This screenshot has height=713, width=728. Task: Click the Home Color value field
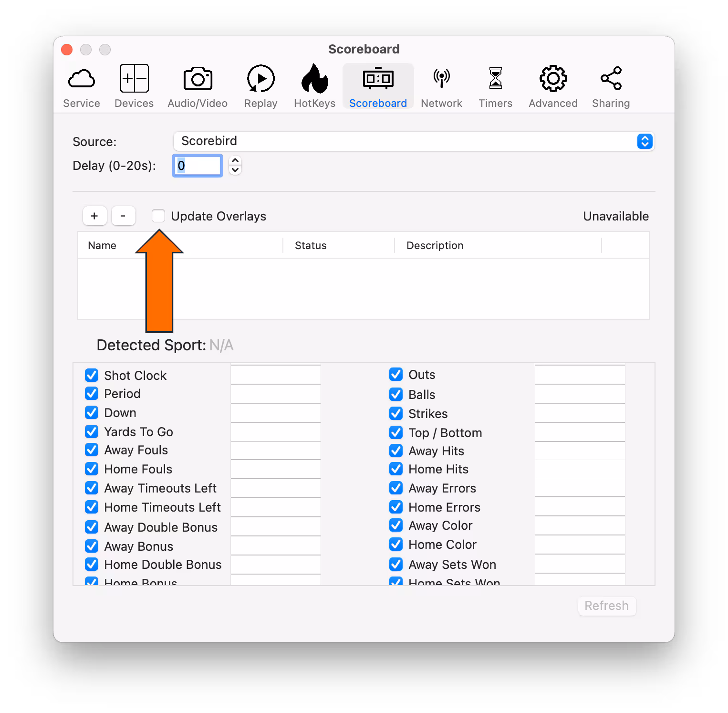point(580,545)
